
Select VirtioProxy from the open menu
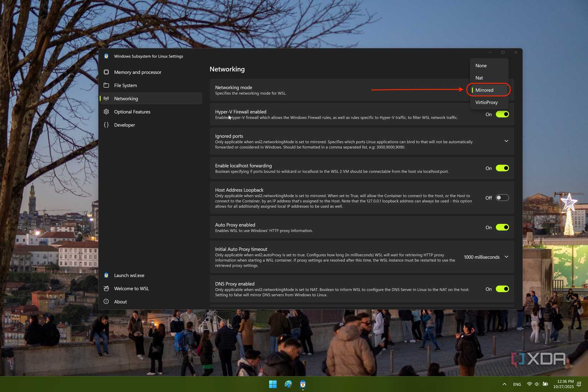[486, 102]
